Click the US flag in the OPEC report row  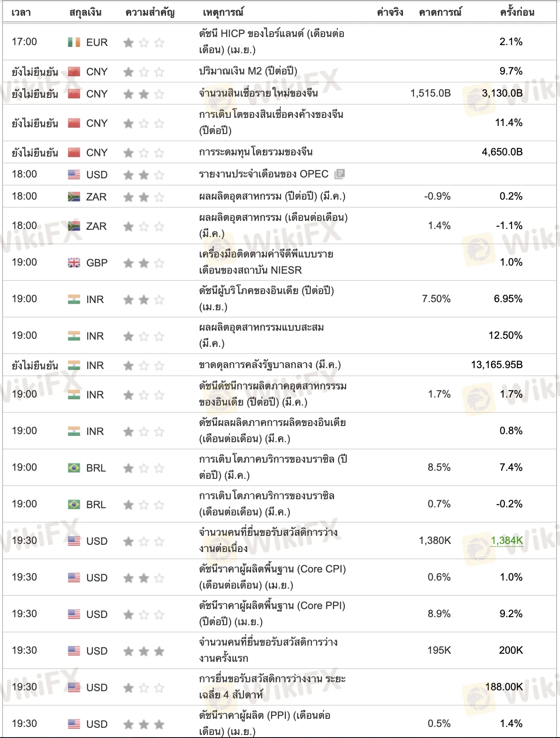74,174
